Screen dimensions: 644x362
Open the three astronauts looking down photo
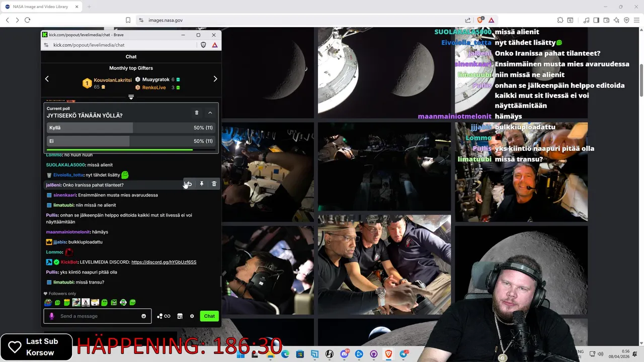[x=384, y=265]
